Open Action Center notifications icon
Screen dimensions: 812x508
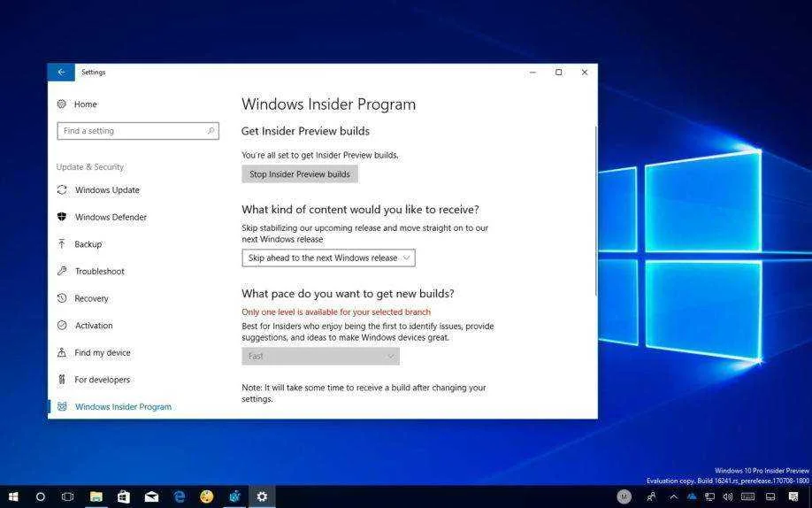(x=794, y=496)
